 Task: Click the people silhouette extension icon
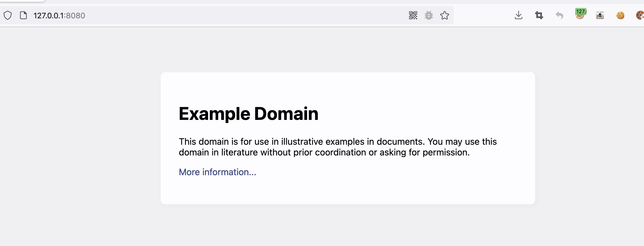pyautogui.click(x=600, y=15)
